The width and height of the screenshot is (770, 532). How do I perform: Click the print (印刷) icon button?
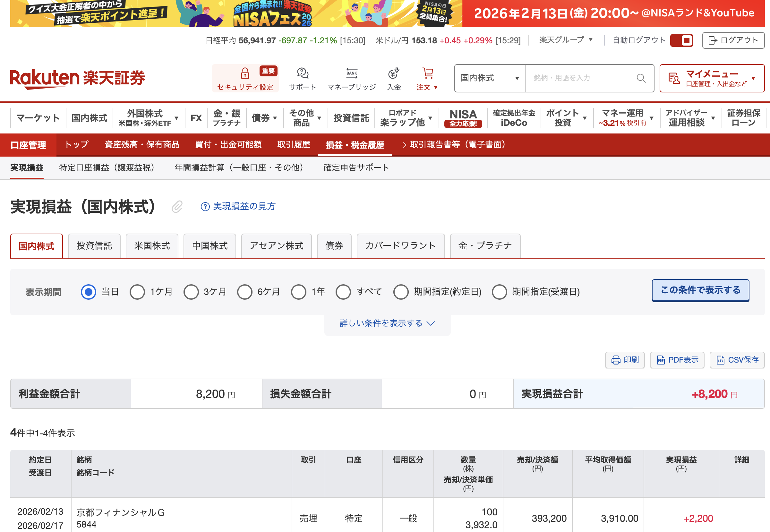tap(624, 360)
